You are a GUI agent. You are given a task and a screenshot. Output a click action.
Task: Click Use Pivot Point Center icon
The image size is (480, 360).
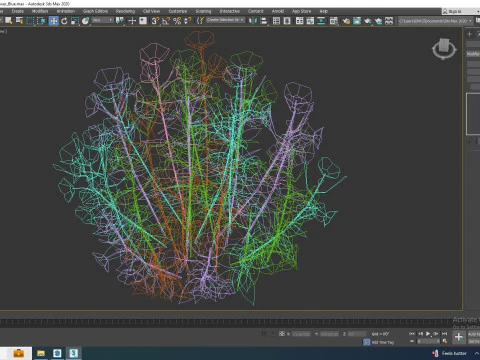119,21
